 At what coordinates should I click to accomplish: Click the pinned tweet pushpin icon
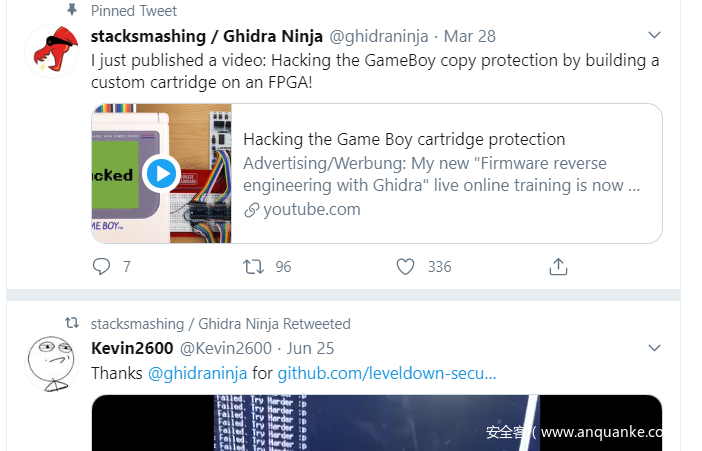tap(71, 10)
